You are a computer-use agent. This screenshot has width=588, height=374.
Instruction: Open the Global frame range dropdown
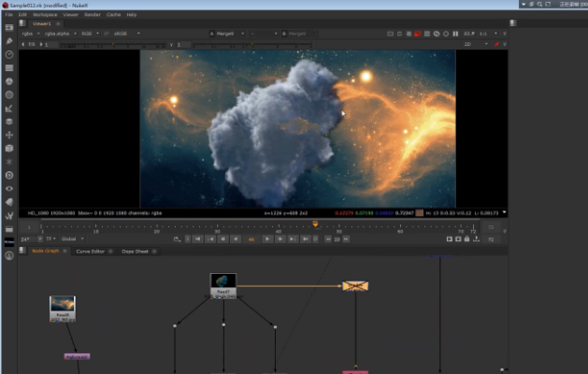tap(72, 239)
